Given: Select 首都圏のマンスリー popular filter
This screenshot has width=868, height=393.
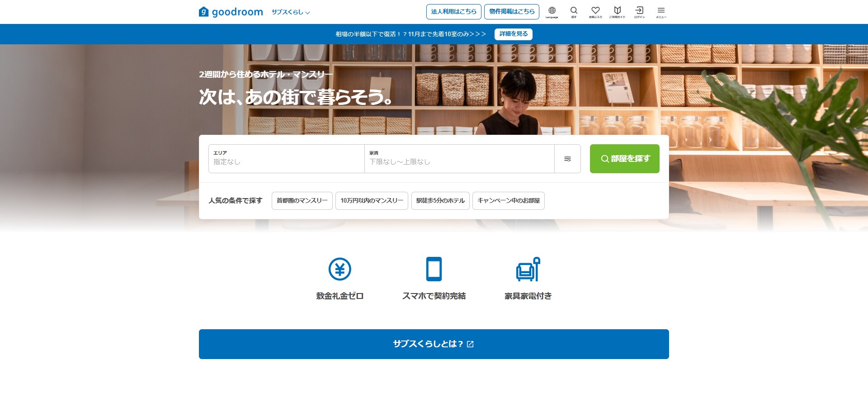Looking at the screenshot, I should [x=302, y=201].
